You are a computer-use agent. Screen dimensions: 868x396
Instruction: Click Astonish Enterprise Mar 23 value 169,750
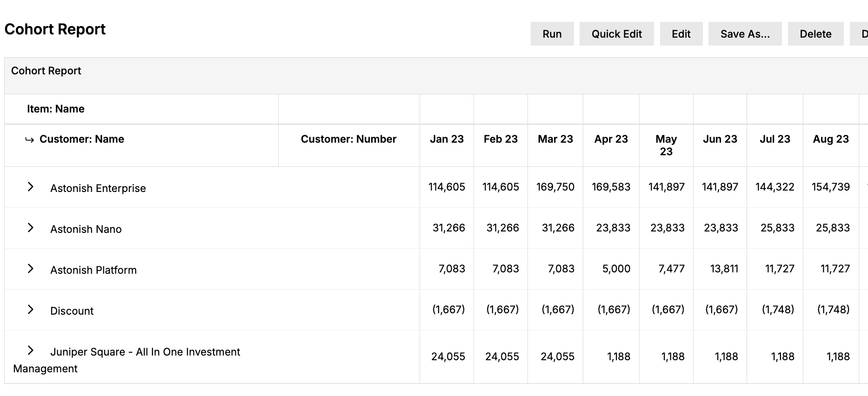pyautogui.click(x=555, y=187)
